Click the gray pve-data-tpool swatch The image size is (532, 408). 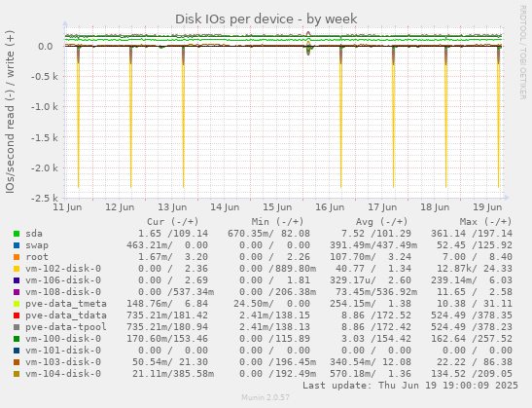[17, 327]
